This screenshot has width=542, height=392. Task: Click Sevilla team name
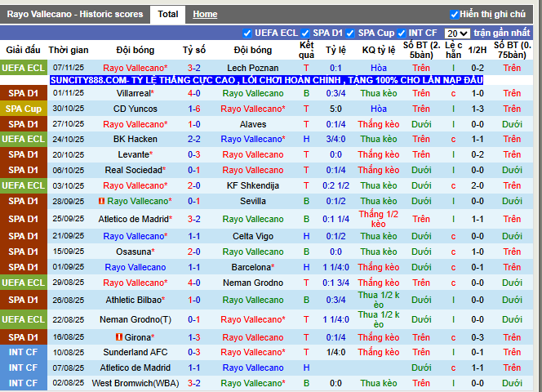(x=253, y=202)
